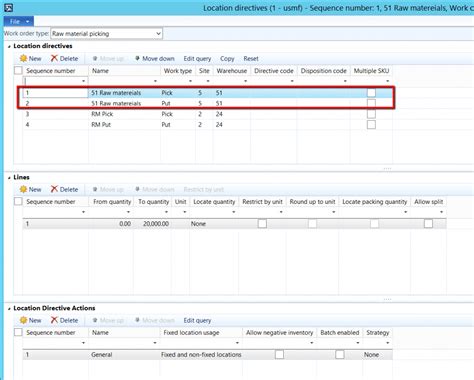Click Delete X icon in Lines toolbar
The width and height of the screenshot is (474, 380).
click(54, 189)
